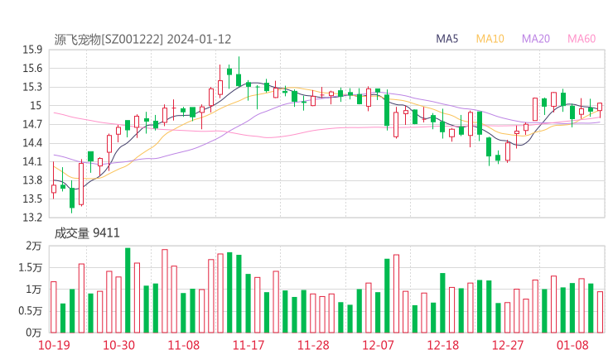Click the 15.9 price axis label
Image resolution: width=613 pixels, height=364 pixels.
[x=32, y=50]
